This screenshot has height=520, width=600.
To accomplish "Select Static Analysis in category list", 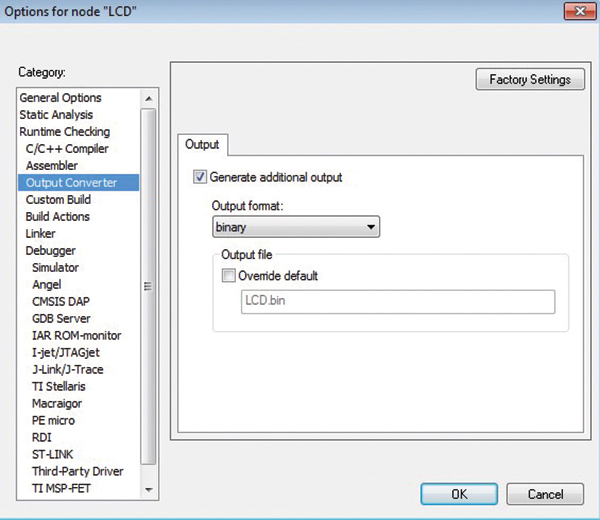I will (59, 115).
